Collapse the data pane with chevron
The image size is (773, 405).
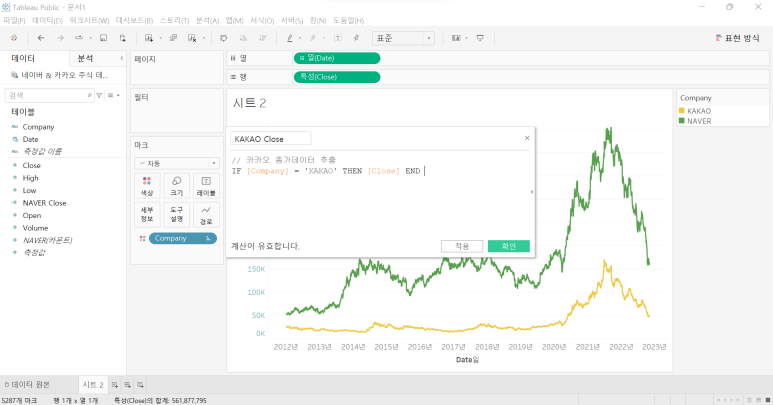click(122, 58)
